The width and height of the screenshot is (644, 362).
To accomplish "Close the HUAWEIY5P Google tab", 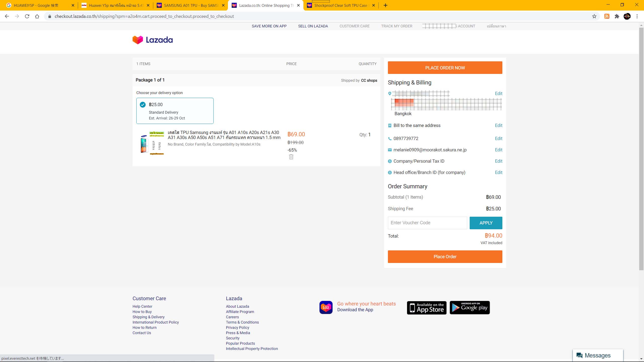I will (73, 5).
